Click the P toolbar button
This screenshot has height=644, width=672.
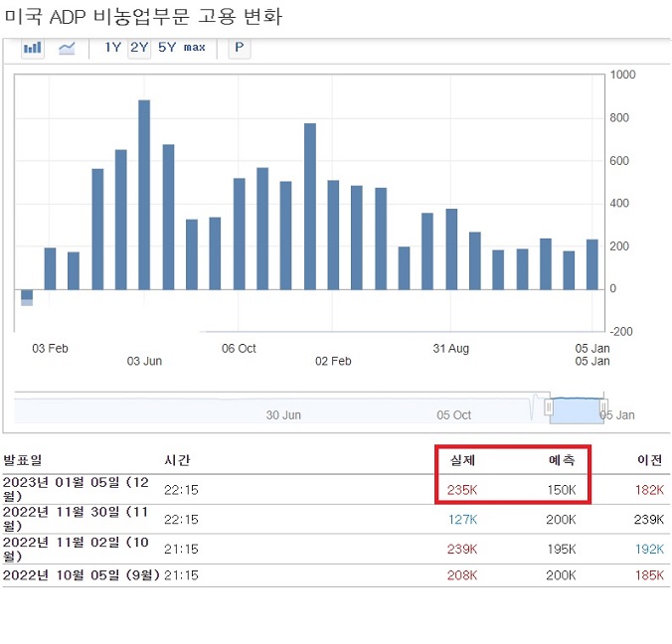point(240,47)
